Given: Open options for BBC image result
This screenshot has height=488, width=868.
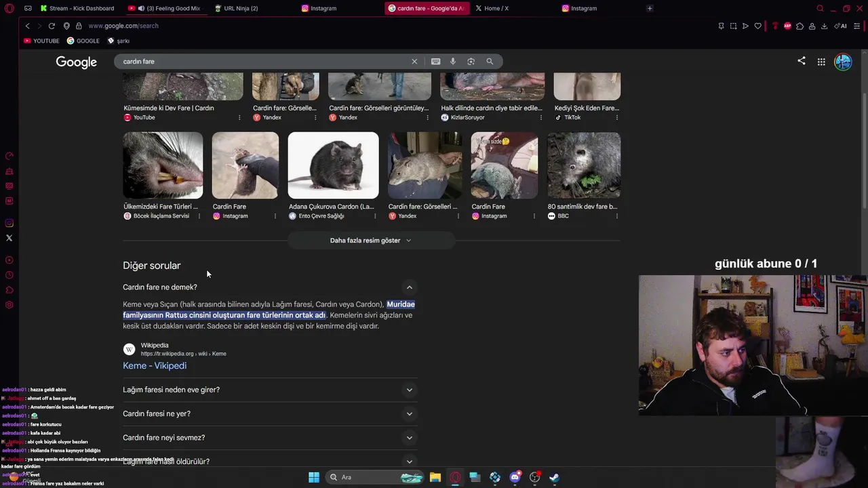Looking at the screenshot, I should [x=616, y=216].
